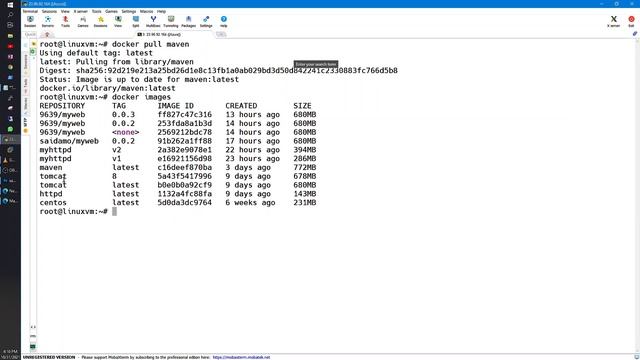Launch the X server button
This screenshot has width=640, height=360.
click(x=613, y=21)
